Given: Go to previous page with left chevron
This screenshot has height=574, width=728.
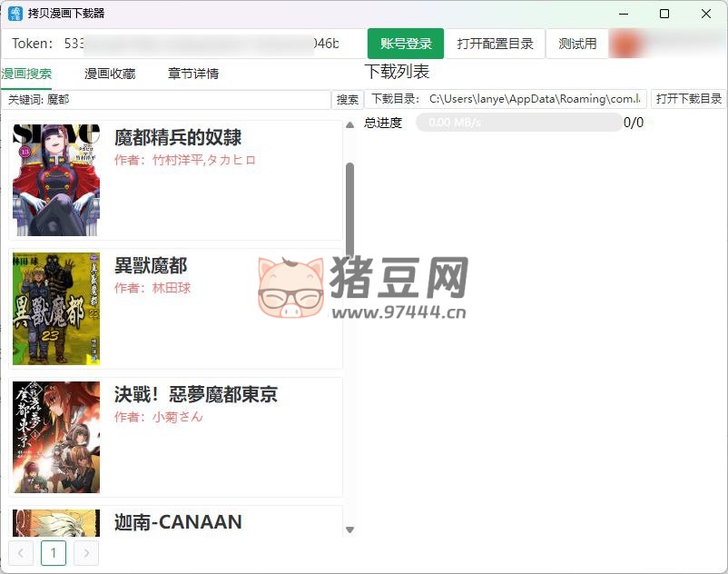Looking at the screenshot, I should pos(21,553).
